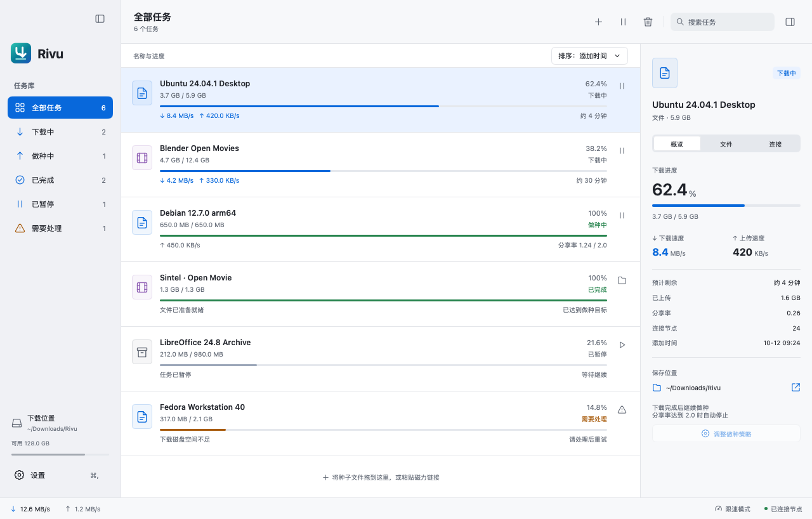Pause the Ubuntu 24.04.1 Desktop download
This screenshot has width=812, height=519.
click(622, 86)
